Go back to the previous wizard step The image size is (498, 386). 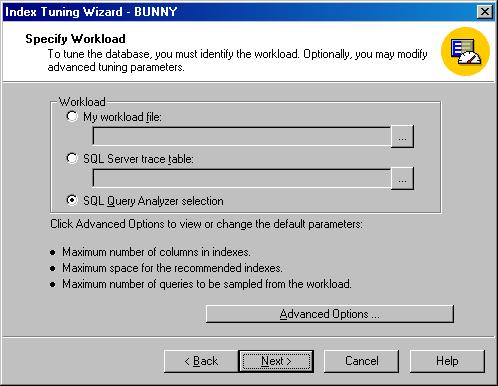[x=201, y=361]
